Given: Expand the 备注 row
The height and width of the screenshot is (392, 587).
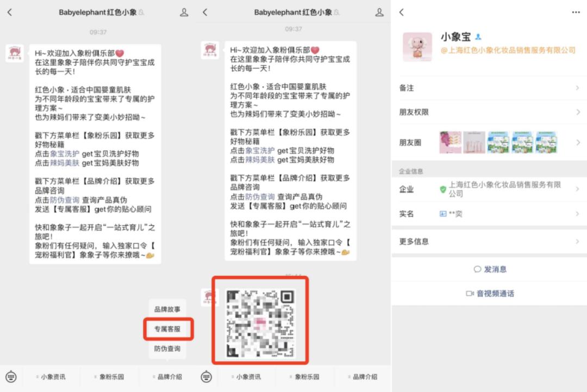Looking at the screenshot, I should [489, 88].
